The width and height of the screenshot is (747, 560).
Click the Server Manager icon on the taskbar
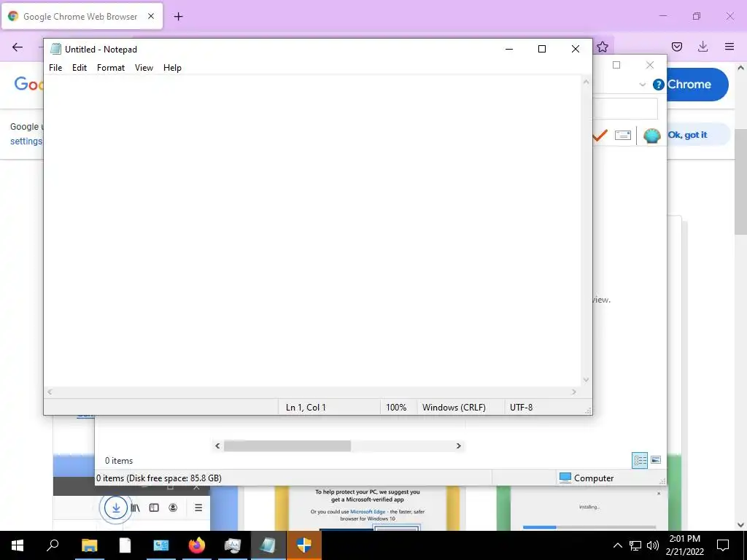(x=160, y=545)
